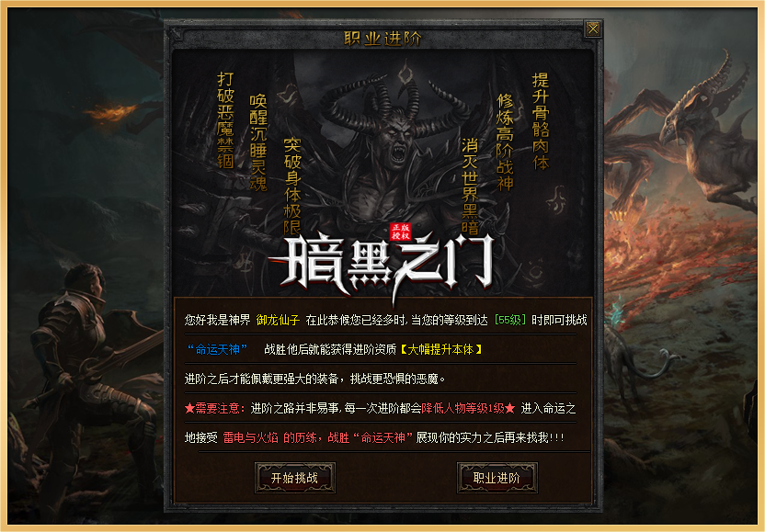
Task: Click the vertical 唤醒沉睡灵魂 slogan
Action: click(x=258, y=142)
